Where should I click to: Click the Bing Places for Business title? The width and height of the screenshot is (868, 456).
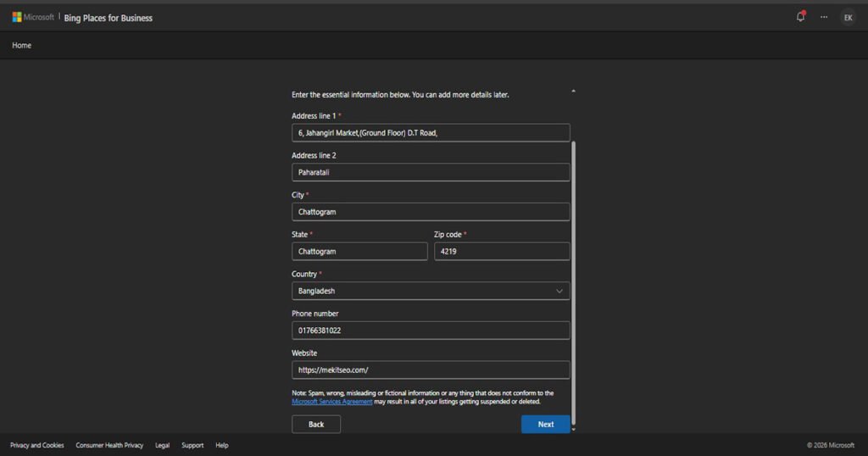[108, 18]
